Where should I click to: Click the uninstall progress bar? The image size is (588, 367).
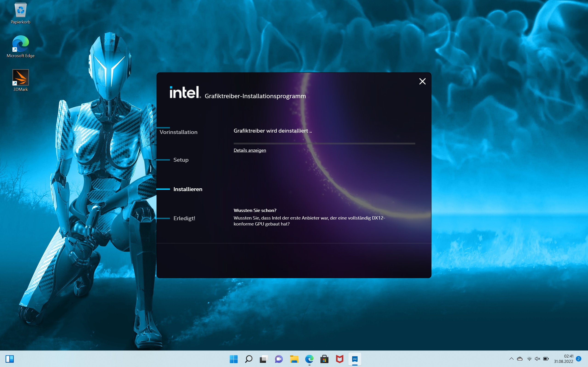[x=324, y=143]
